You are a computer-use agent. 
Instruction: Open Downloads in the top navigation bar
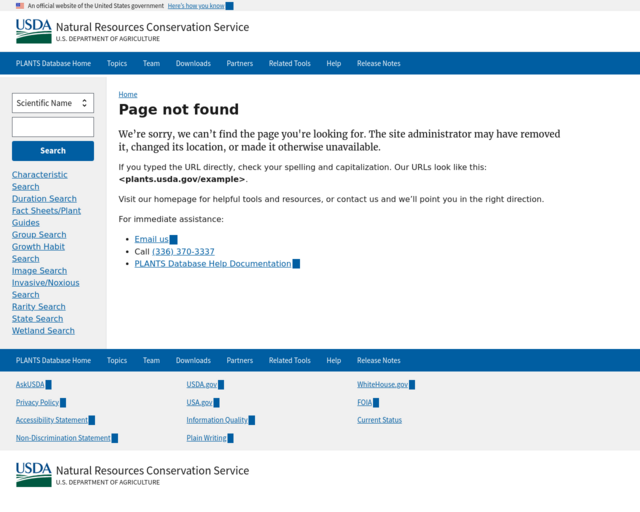[x=193, y=64]
